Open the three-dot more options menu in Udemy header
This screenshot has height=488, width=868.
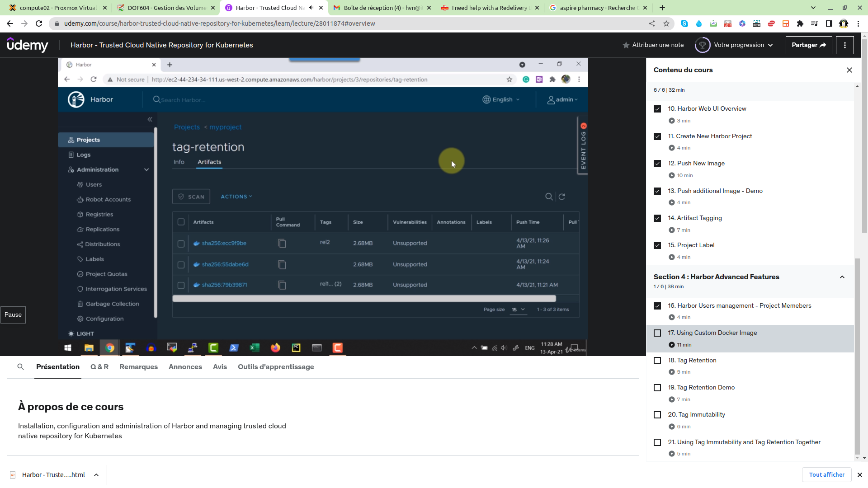(844, 45)
